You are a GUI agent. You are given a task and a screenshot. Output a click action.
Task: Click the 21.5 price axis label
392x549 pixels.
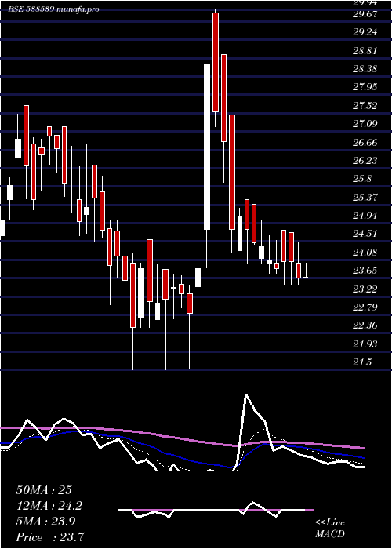pyautogui.click(x=362, y=362)
